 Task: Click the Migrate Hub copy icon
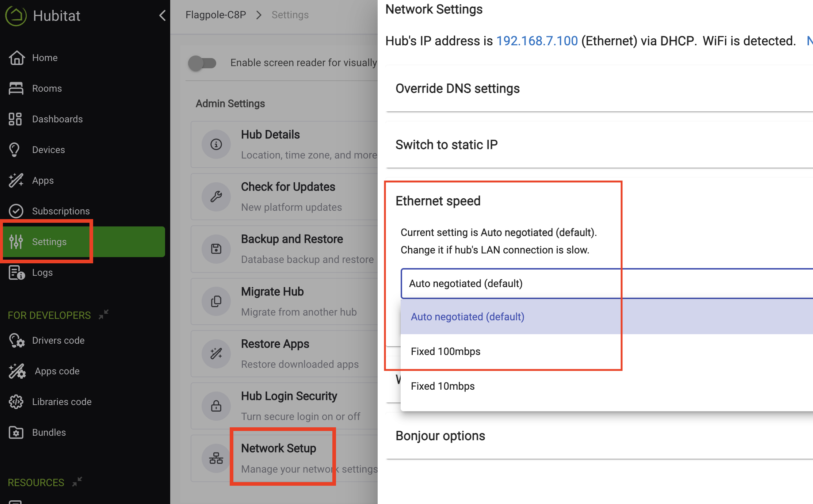(216, 302)
